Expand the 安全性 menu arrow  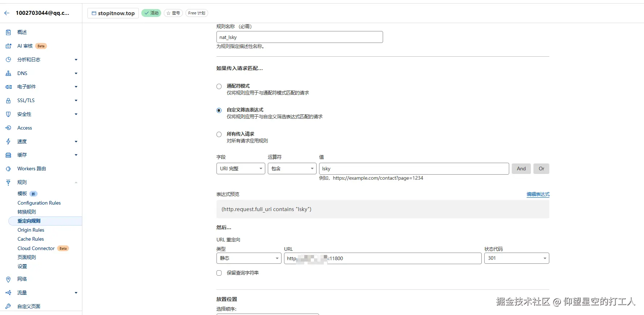pyautogui.click(x=76, y=114)
